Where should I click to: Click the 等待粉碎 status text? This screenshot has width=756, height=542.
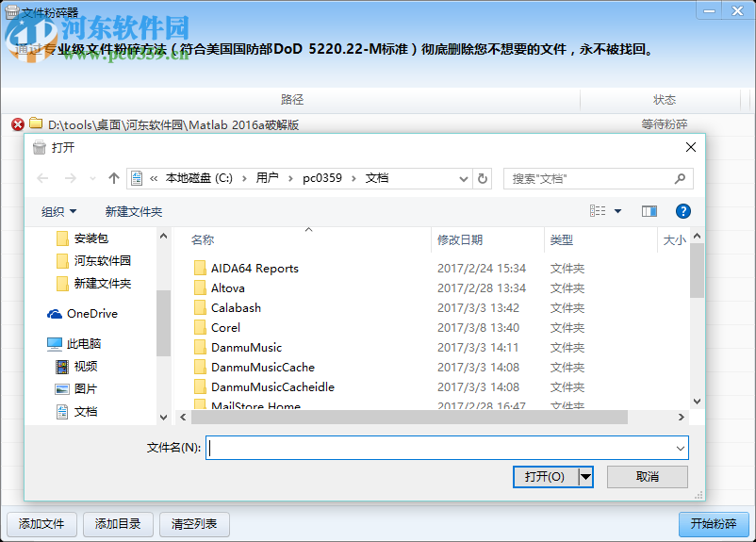[x=665, y=124]
